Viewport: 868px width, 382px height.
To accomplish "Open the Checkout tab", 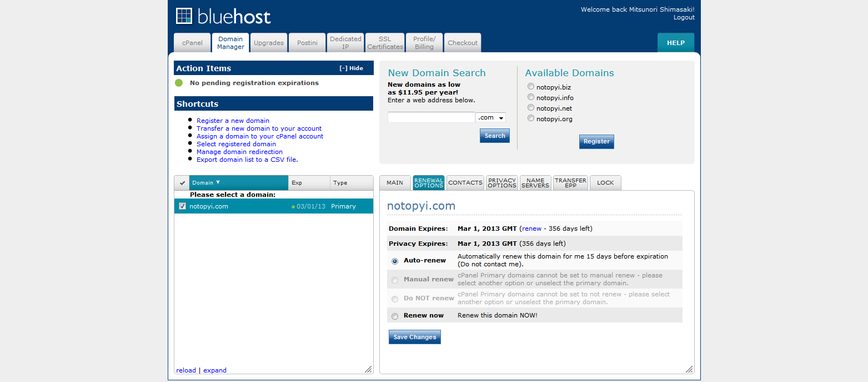I will 463,43.
